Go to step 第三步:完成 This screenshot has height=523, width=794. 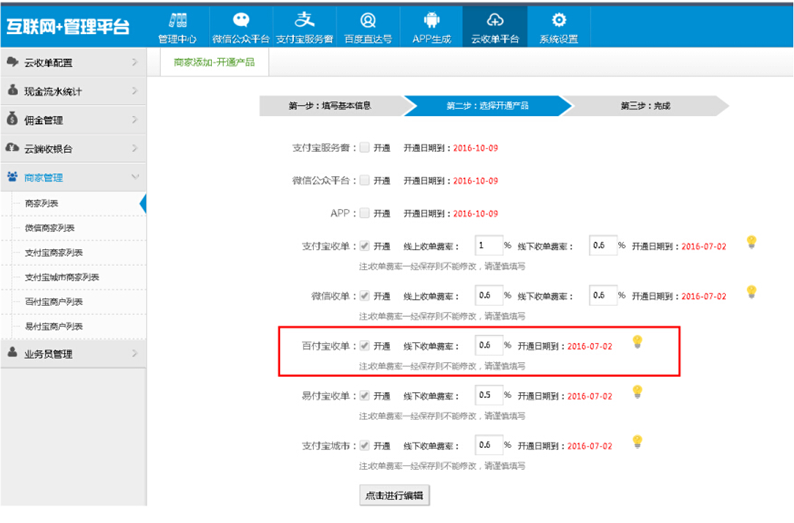[646, 106]
